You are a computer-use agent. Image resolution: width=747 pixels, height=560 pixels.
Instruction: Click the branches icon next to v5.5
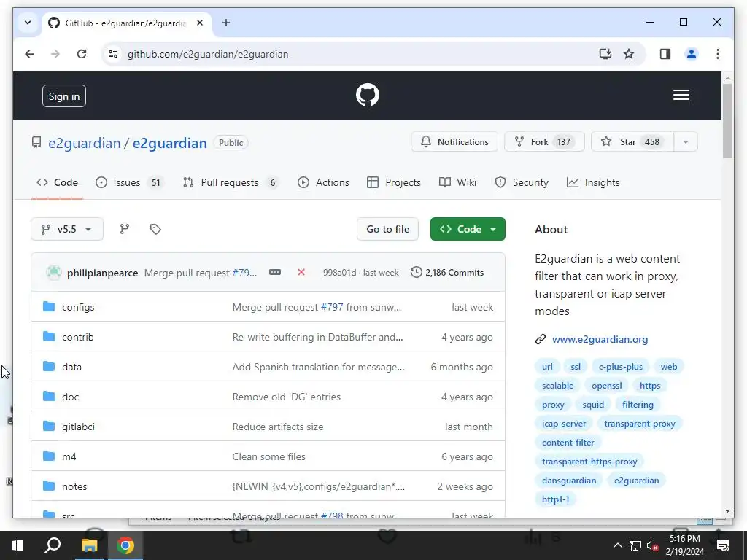point(124,229)
